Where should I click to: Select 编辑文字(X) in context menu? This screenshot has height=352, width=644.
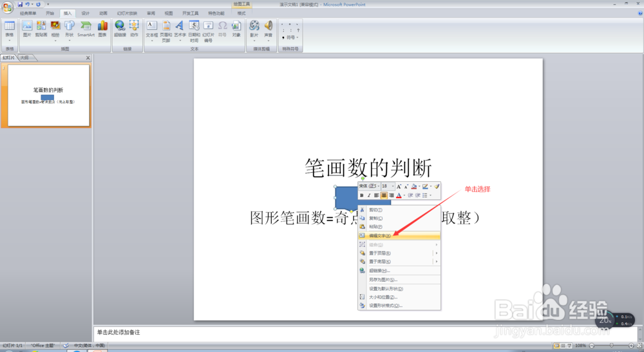[x=399, y=235]
